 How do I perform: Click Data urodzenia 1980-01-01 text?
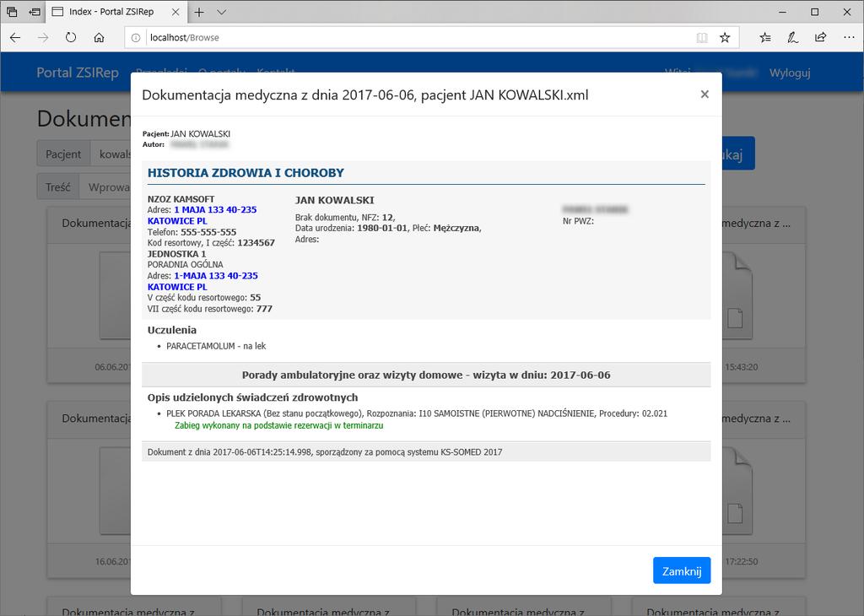coord(352,228)
